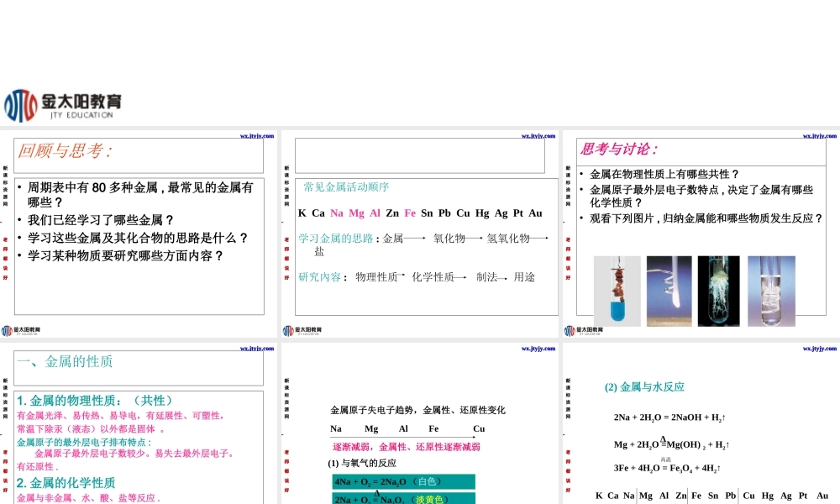This screenshot has width=840, height=504.
Task: Click the teal 4Na + O2 = 2Na2O equation box
Action: pyautogui.click(x=403, y=481)
